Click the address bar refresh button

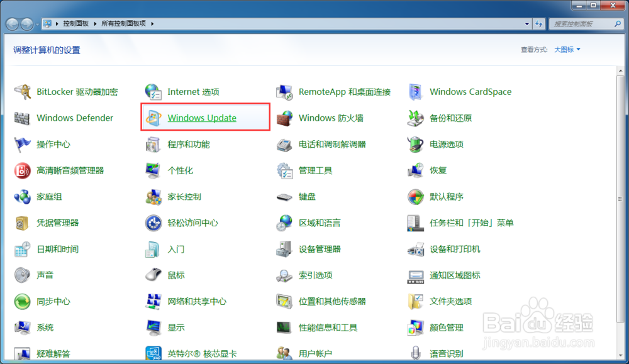(x=539, y=24)
